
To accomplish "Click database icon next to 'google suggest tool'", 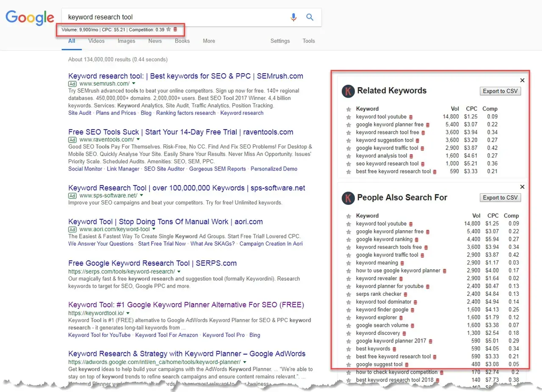I will pyautogui.click(x=407, y=364).
